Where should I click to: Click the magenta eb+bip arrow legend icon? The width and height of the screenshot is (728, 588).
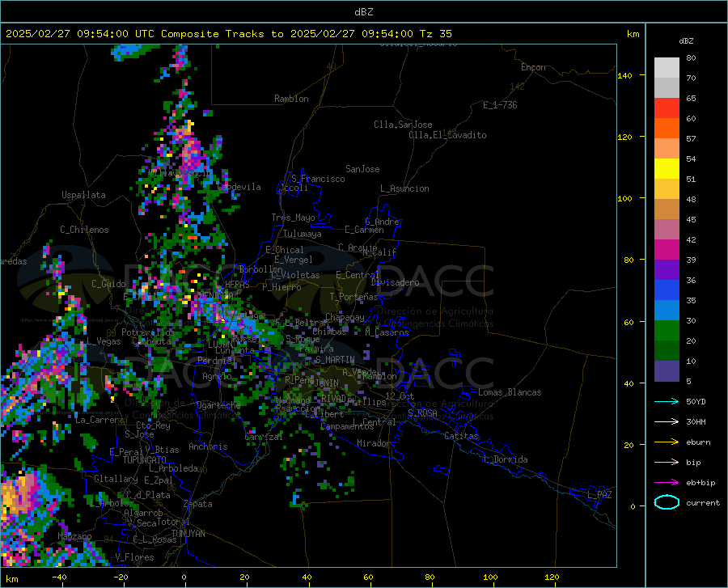click(667, 483)
